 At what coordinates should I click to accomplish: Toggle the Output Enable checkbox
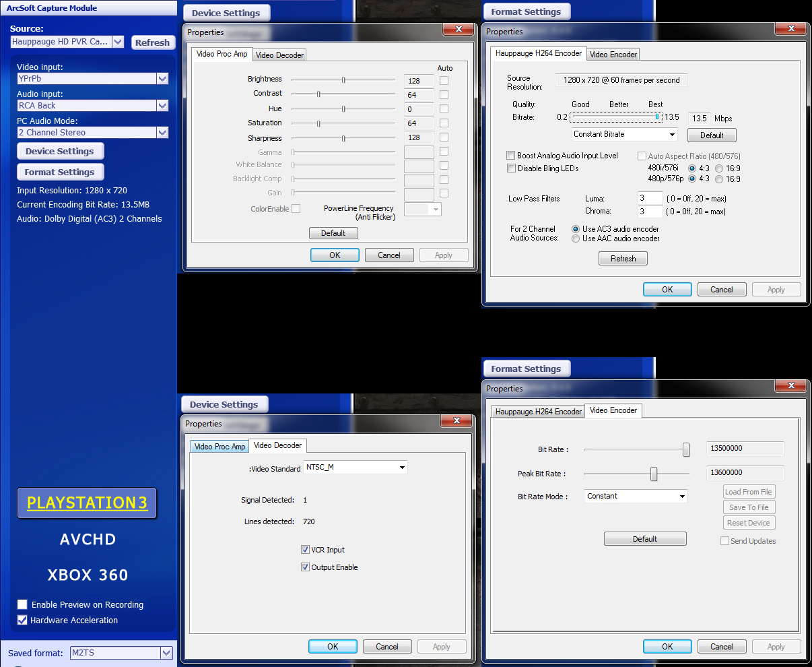point(305,567)
